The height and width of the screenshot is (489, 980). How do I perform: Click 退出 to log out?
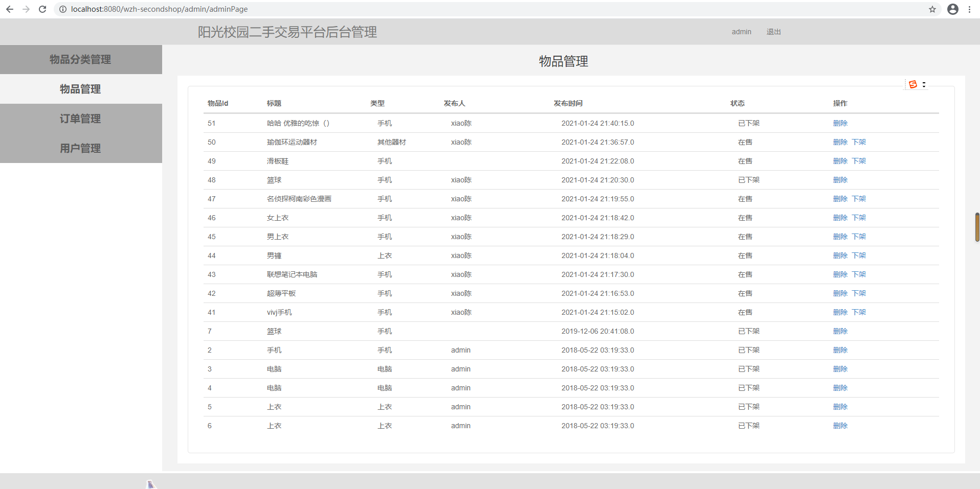pyautogui.click(x=773, y=32)
